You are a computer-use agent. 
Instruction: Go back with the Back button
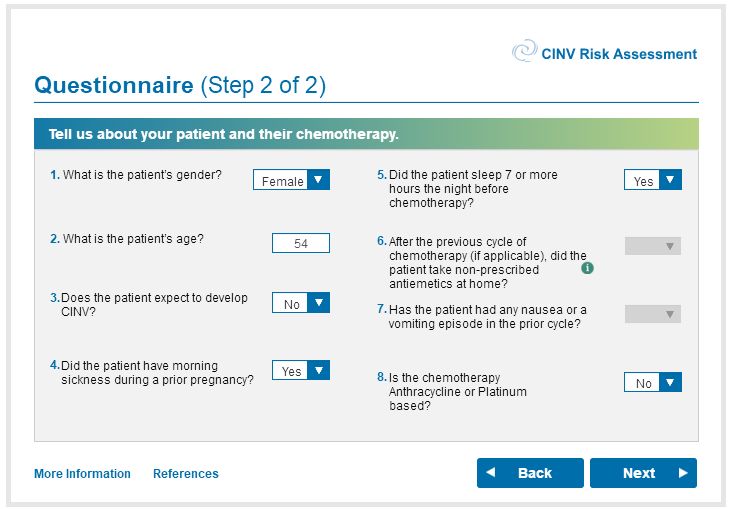coord(531,473)
